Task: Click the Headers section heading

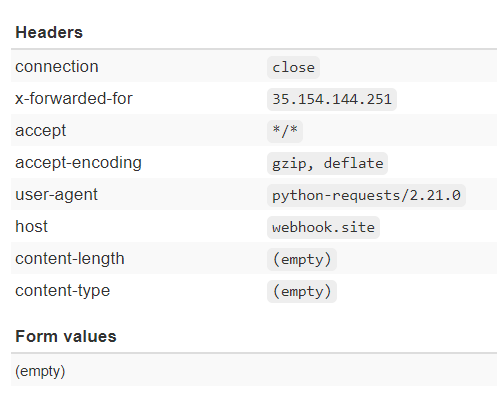Action: coord(49,32)
